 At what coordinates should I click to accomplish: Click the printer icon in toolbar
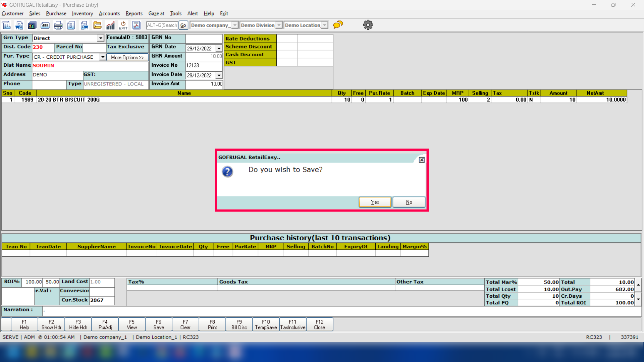58,25
